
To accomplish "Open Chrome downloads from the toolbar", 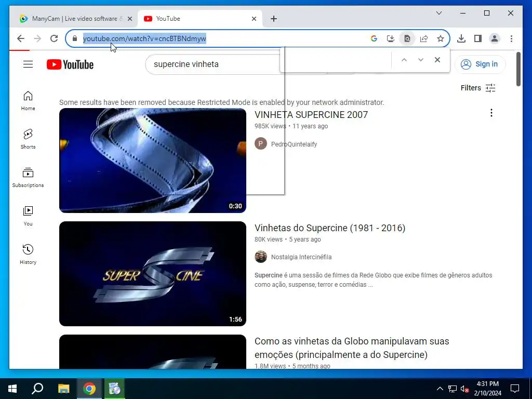I will click(x=461, y=38).
